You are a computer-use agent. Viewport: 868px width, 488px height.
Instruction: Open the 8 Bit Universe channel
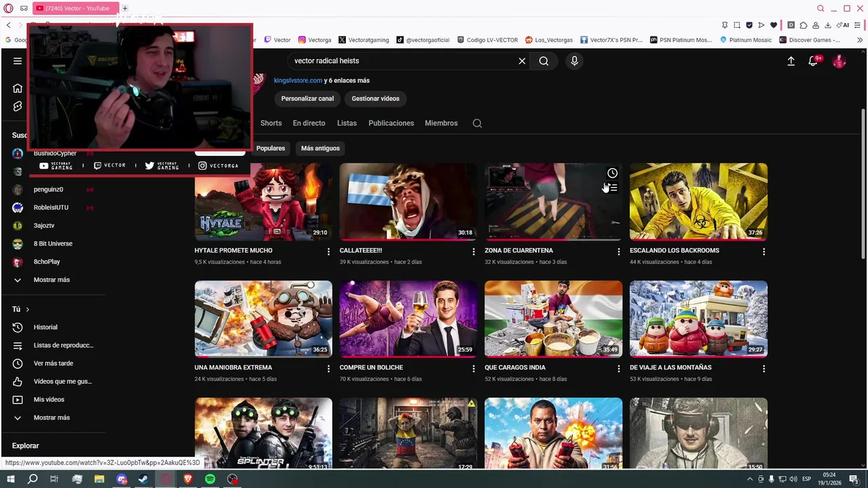(53, 244)
